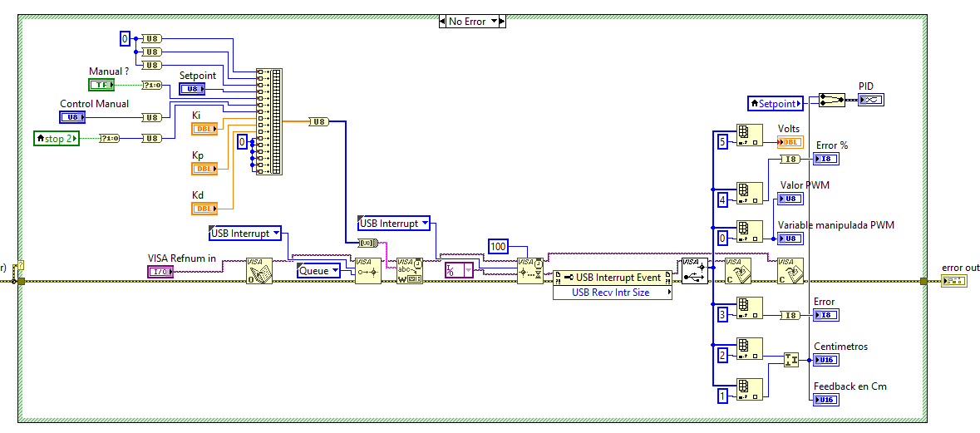Select the VISA node right of Queue constant

(x=368, y=271)
